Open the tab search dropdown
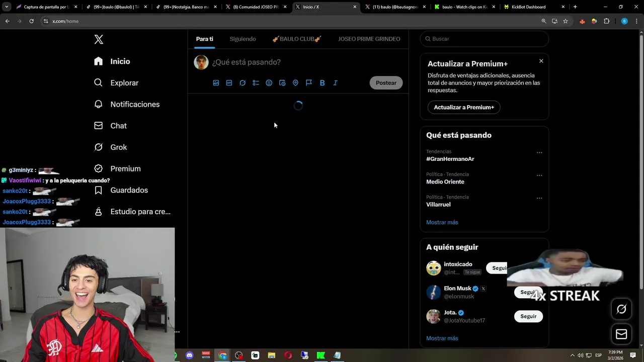The height and width of the screenshot is (362, 644). pos(7,7)
